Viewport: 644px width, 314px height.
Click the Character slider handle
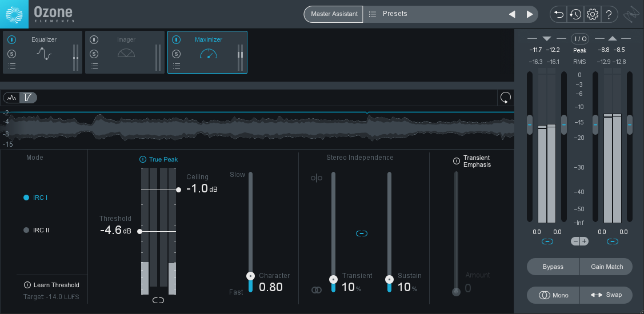click(250, 276)
